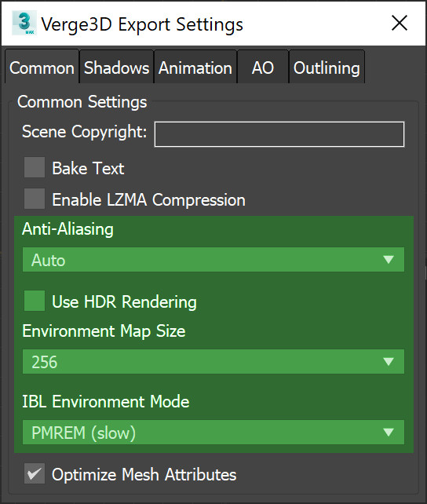Screen dimensions: 427x504
Task: Open the Anti-Aliasing Auto combo box
Action: (213, 259)
